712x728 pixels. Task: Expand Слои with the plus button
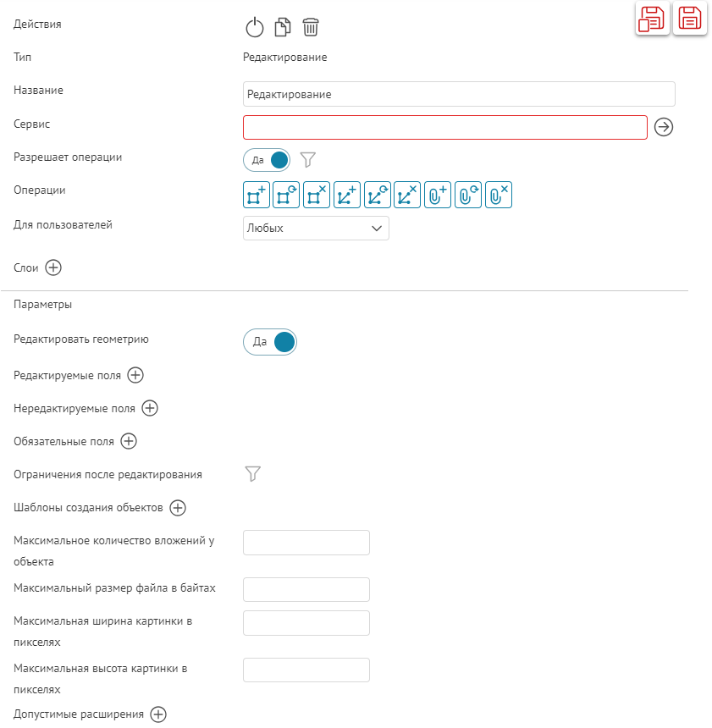pos(53,267)
